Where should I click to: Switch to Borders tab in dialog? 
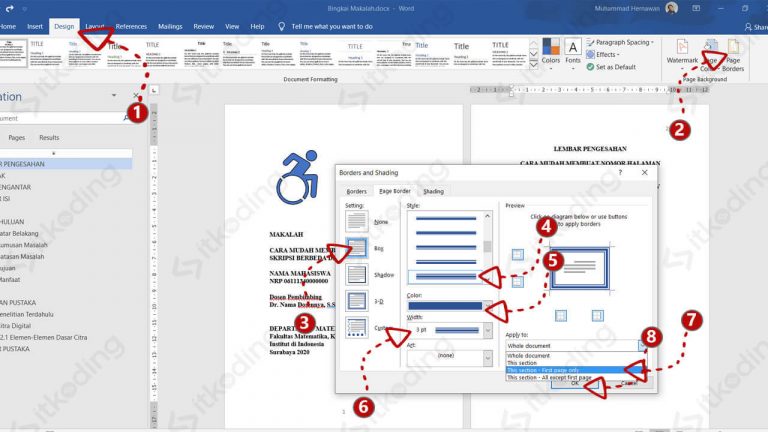[357, 192]
